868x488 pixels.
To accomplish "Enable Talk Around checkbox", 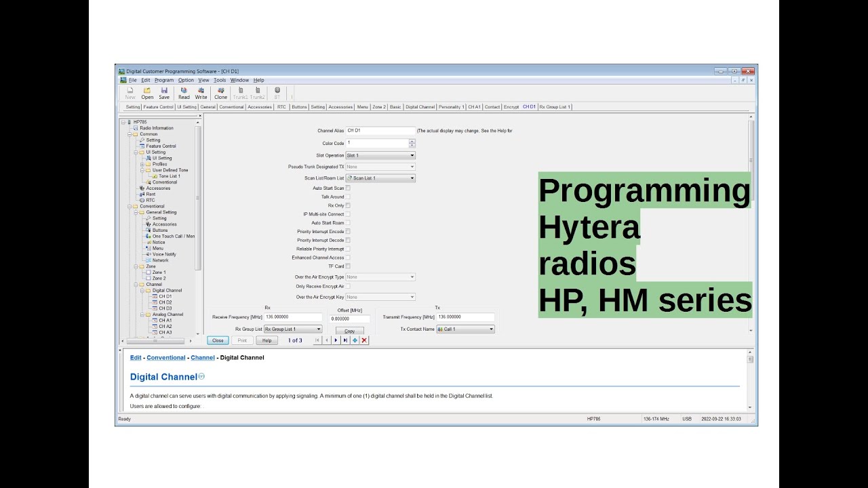I will [348, 197].
